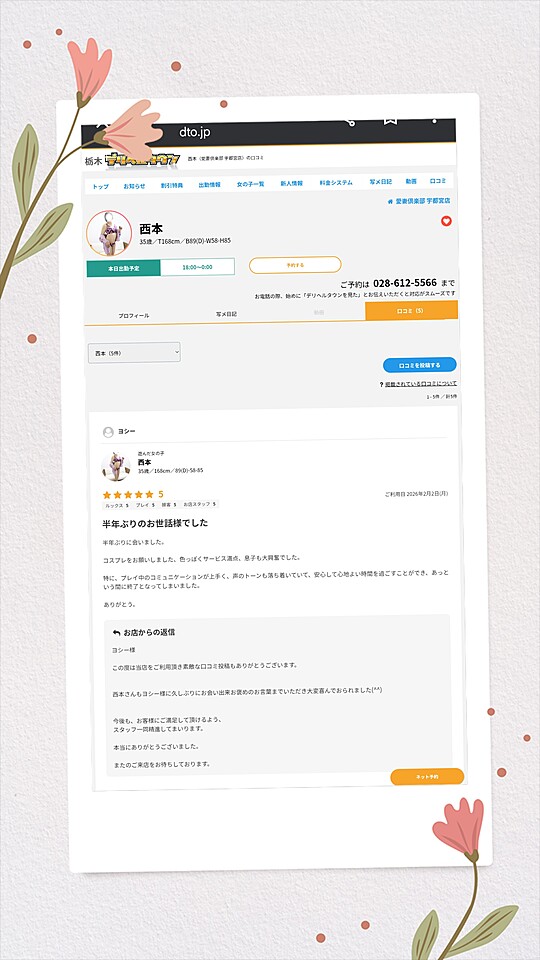
Task: Click the five-star rating in the review
Action: click(128, 495)
